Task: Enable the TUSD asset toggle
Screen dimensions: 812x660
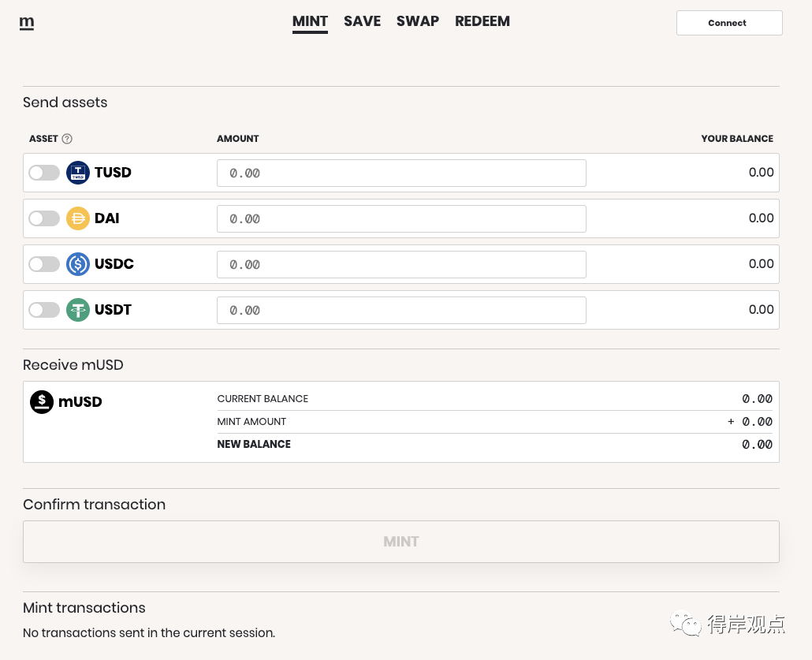Action: coord(44,173)
